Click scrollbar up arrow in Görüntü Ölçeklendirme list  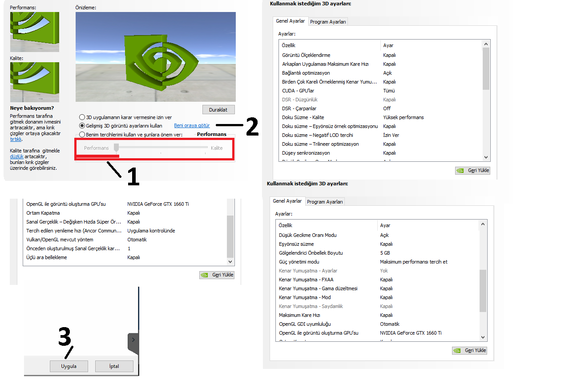coord(486,44)
